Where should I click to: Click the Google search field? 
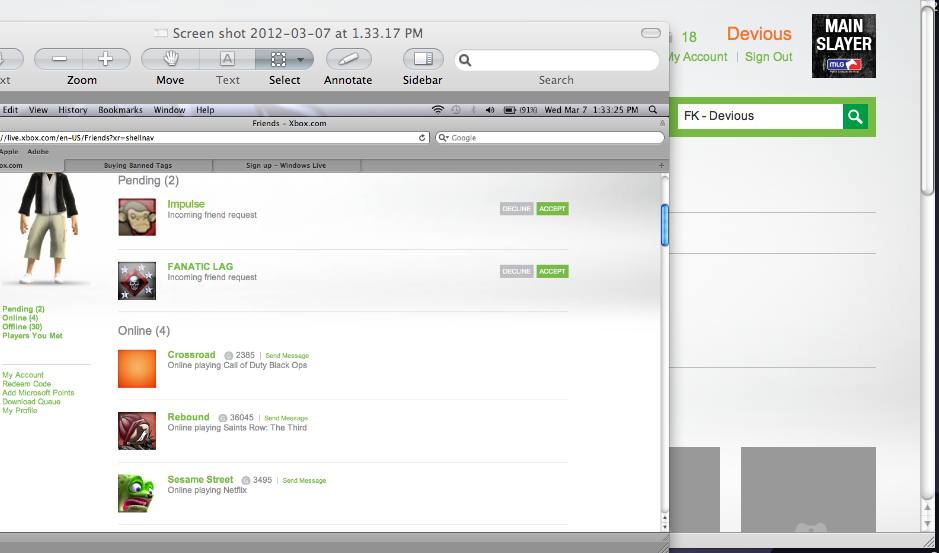(x=550, y=138)
